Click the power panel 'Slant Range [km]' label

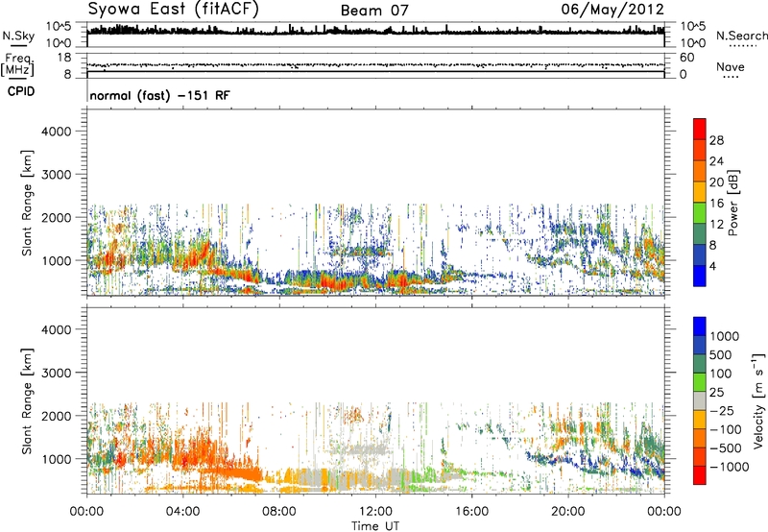[27, 203]
